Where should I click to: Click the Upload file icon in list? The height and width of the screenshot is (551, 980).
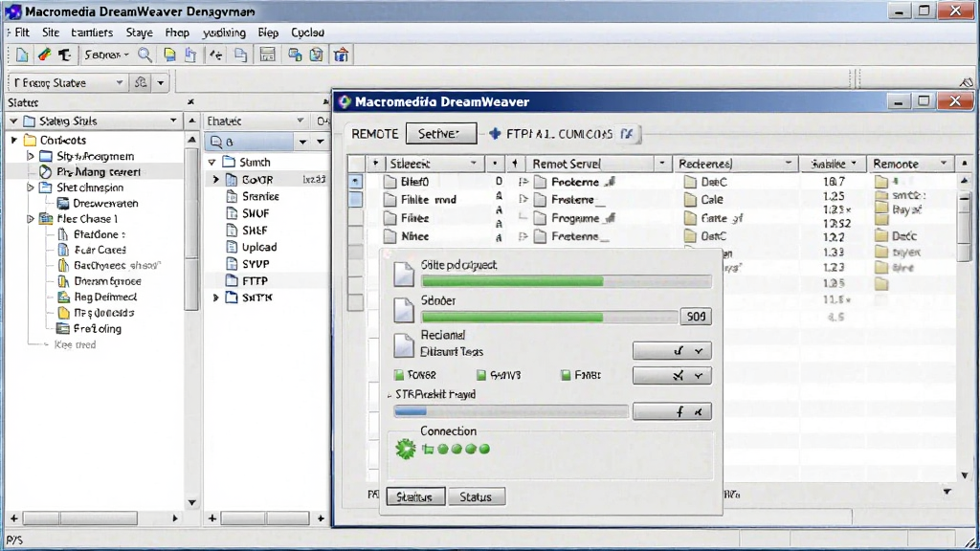pos(232,247)
